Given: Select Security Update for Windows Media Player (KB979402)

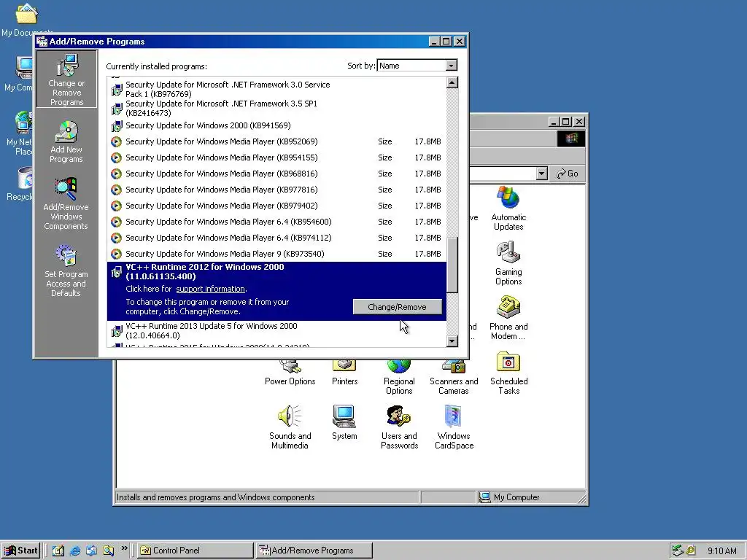Looking at the screenshot, I should pyautogui.click(x=276, y=206).
